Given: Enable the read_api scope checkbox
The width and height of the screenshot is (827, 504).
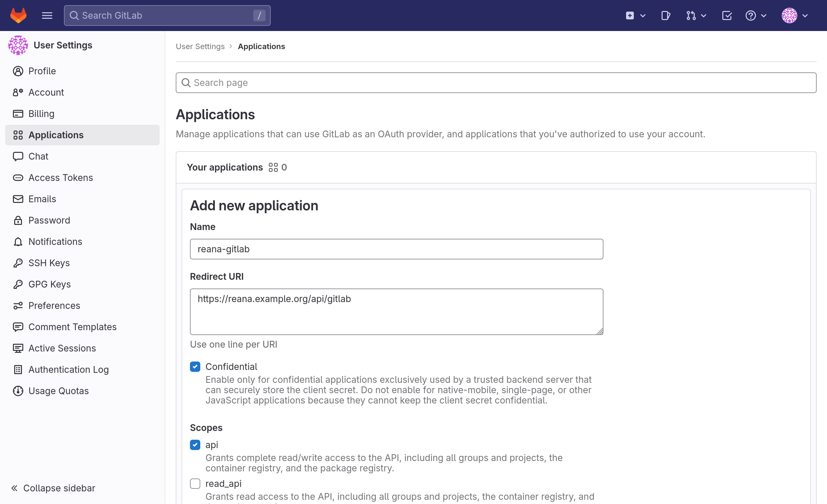Looking at the screenshot, I should [x=195, y=483].
